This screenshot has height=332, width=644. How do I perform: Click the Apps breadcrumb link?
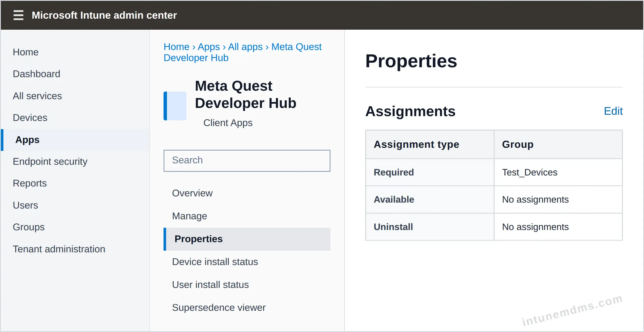coord(209,47)
